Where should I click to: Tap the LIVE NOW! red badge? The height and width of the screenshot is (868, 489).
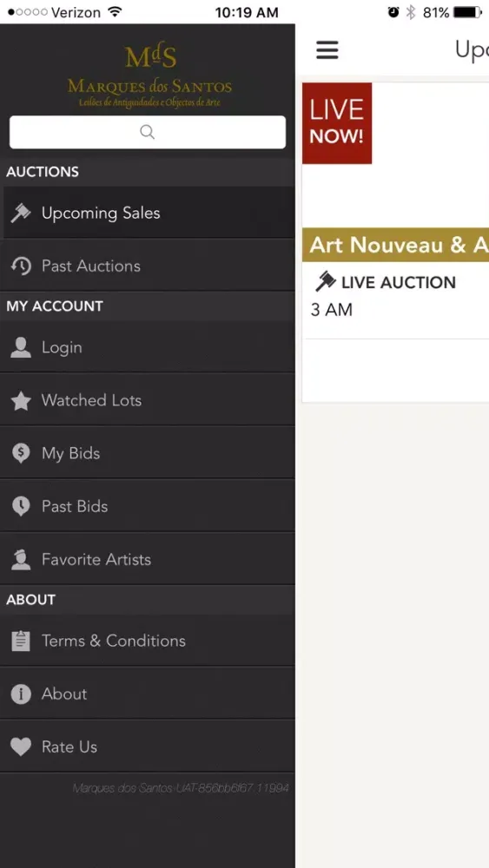point(337,123)
